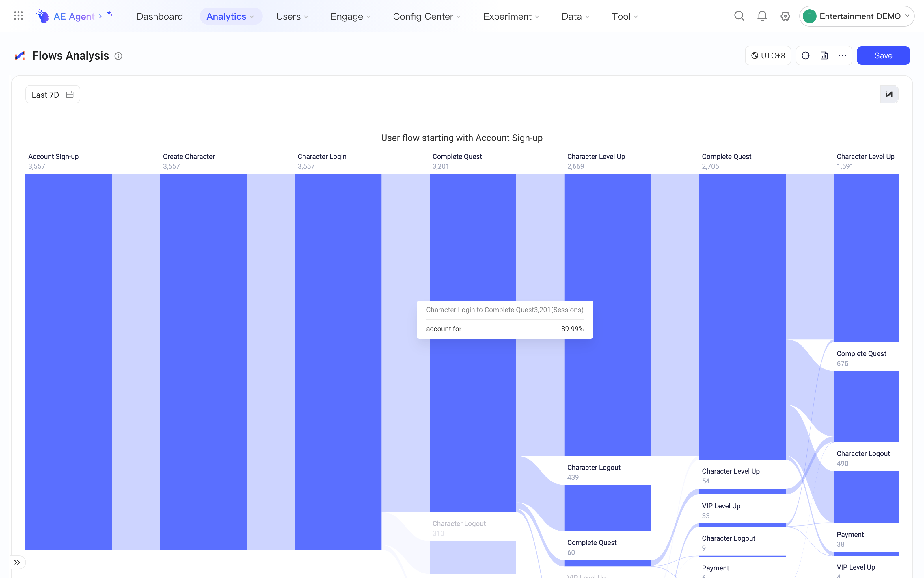Image resolution: width=924 pixels, height=578 pixels.
Task: Click the AE Agent sparkle icon
Action: (x=110, y=14)
